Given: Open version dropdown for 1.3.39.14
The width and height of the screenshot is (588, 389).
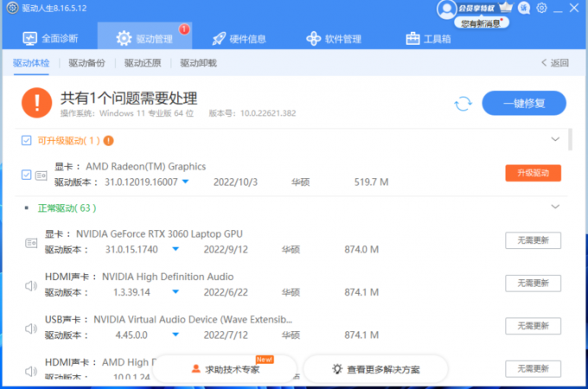Looking at the screenshot, I should (x=176, y=292).
